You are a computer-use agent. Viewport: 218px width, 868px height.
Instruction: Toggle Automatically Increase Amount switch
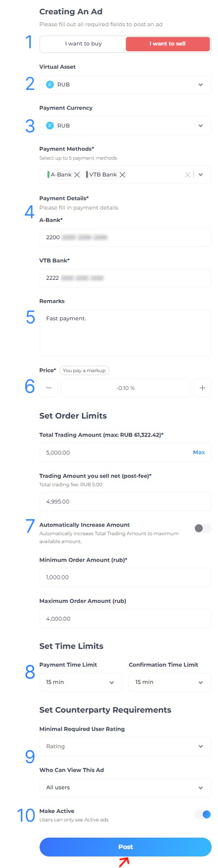coord(202,528)
